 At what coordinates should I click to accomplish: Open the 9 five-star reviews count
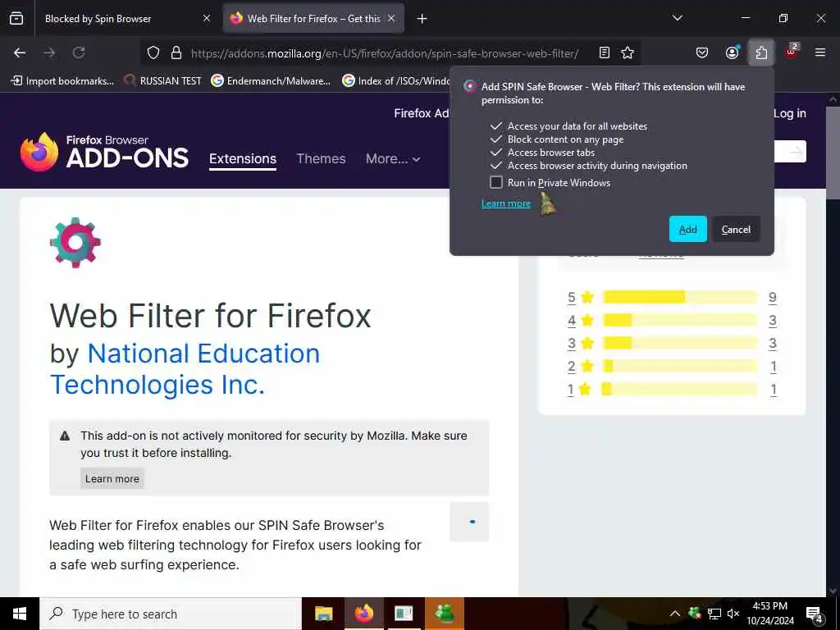pos(773,297)
